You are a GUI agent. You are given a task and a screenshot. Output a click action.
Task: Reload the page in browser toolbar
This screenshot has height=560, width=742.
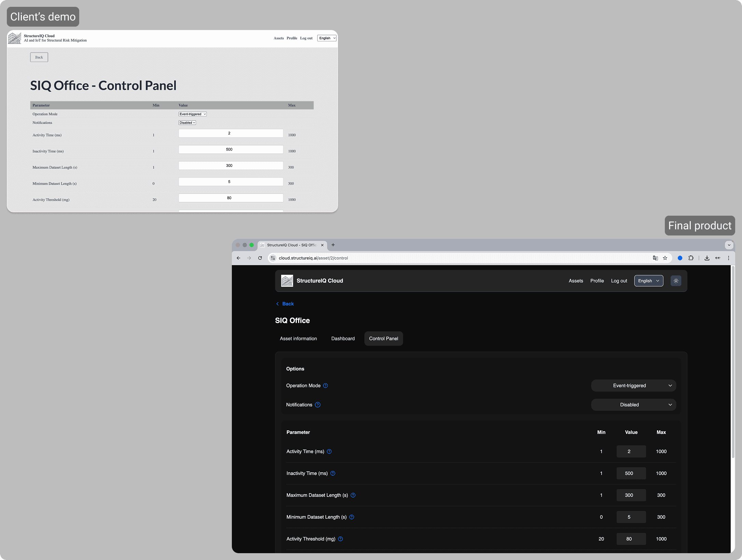coord(260,258)
